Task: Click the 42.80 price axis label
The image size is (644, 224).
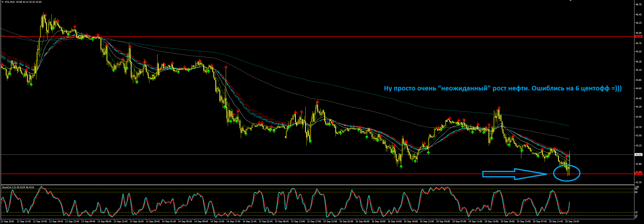Action: point(639,164)
